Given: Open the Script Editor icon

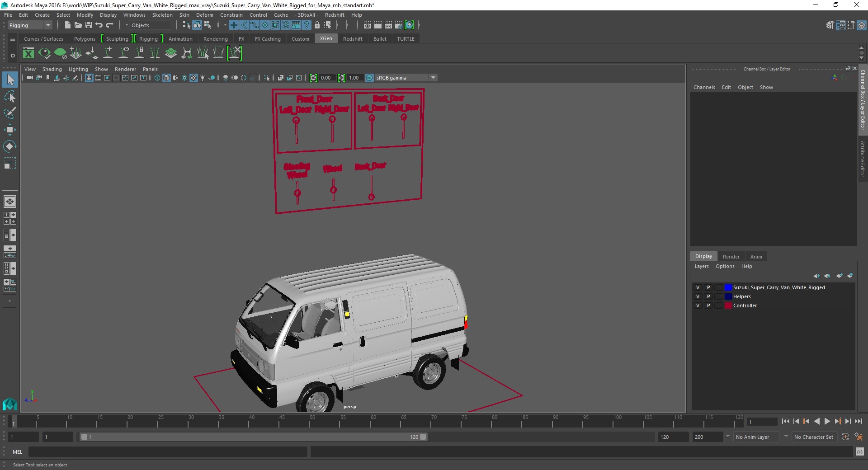Looking at the screenshot, I should click(x=860, y=451).
